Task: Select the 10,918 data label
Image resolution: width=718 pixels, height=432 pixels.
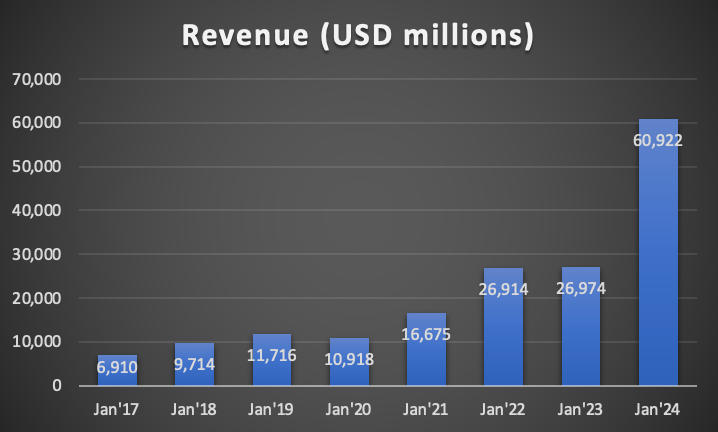Action: point(349,355)
